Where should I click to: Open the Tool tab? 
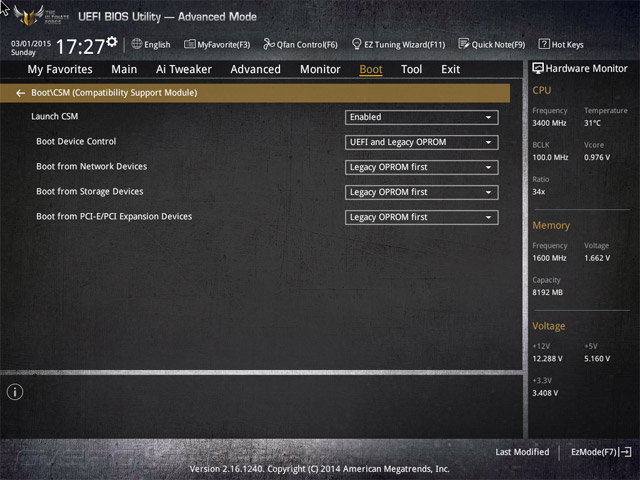point(411,69)
